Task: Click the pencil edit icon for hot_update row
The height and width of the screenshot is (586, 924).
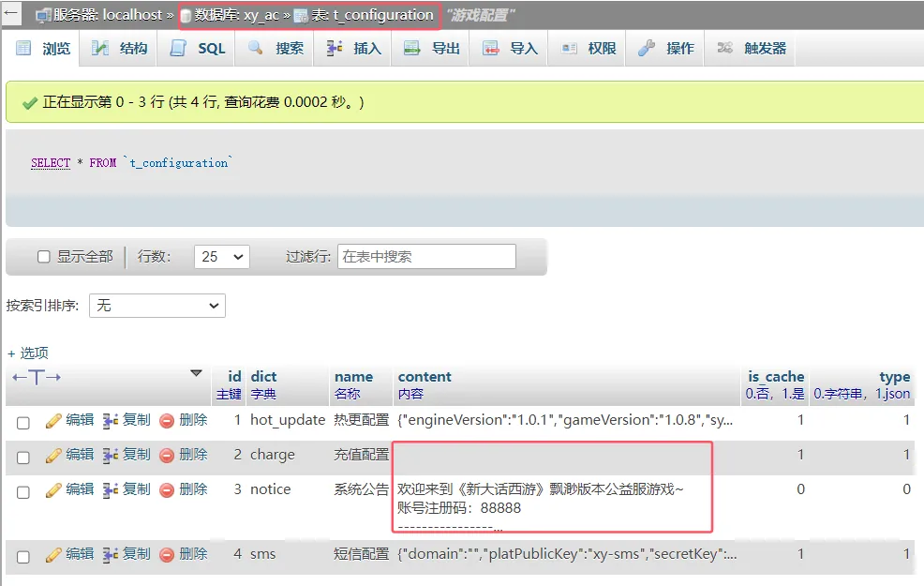Action: point(53,421)
